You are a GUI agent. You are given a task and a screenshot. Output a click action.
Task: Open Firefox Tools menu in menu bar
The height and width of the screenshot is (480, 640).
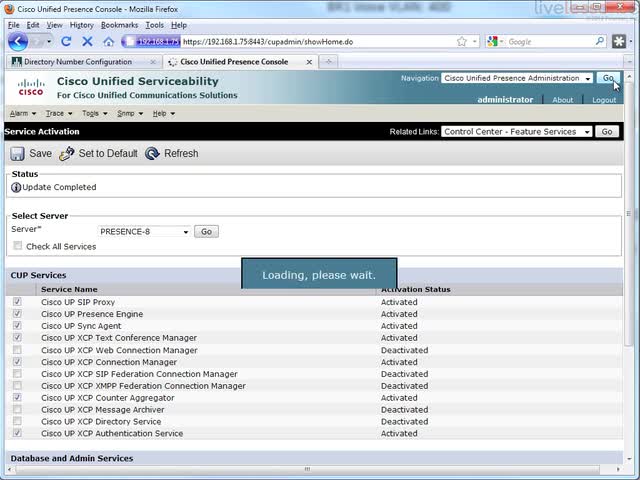click(155, 25)
